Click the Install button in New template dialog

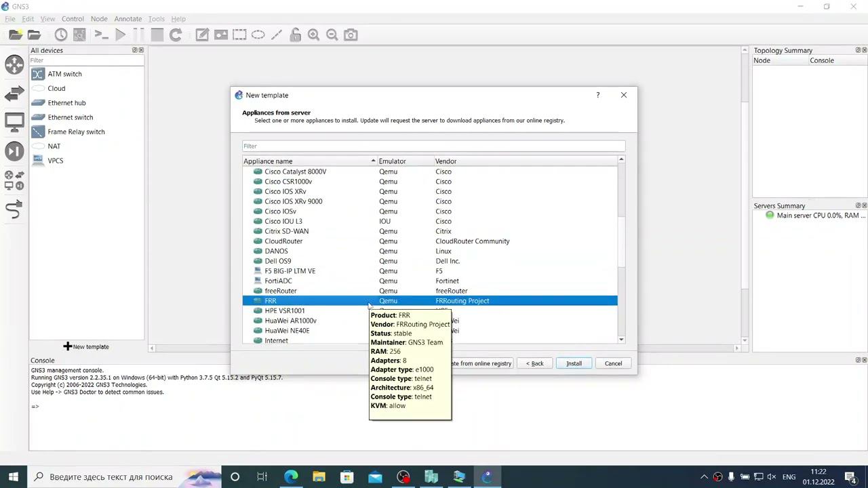click(x=574, y=363)
